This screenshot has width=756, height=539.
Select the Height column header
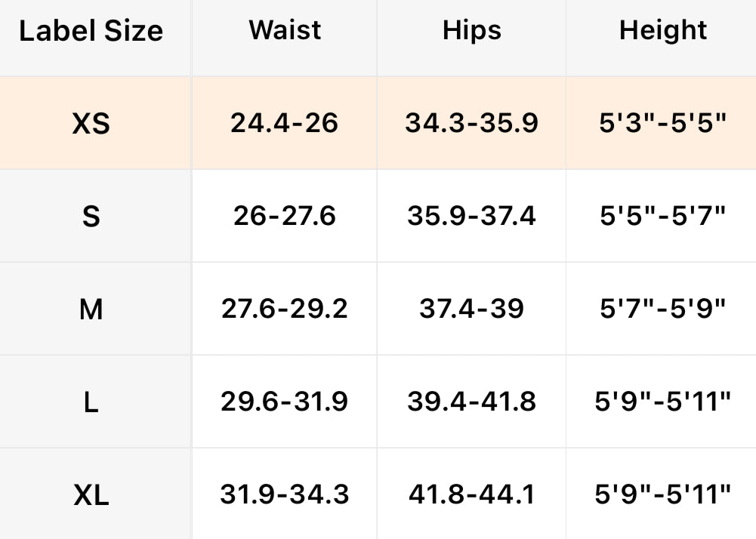coord(663,30)
